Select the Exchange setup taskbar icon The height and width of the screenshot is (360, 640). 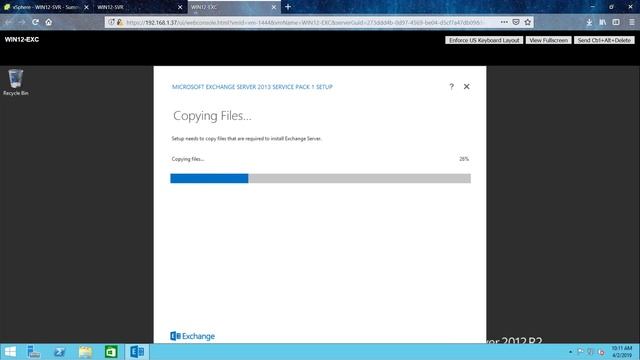tap(137, 351)
